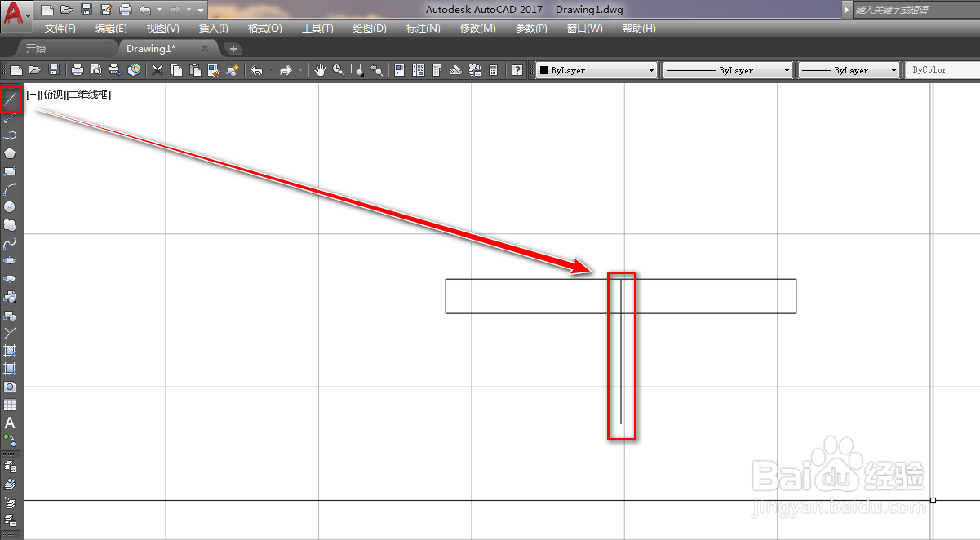Open the 编辑(E) menu
The image size is (980, 540).
tap(112, 29)
